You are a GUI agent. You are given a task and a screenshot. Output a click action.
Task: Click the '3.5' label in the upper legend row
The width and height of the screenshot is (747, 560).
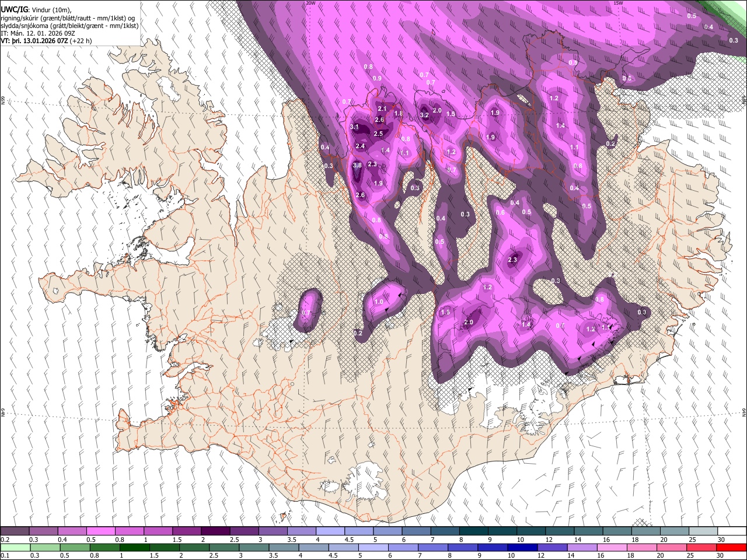(291, 540)
